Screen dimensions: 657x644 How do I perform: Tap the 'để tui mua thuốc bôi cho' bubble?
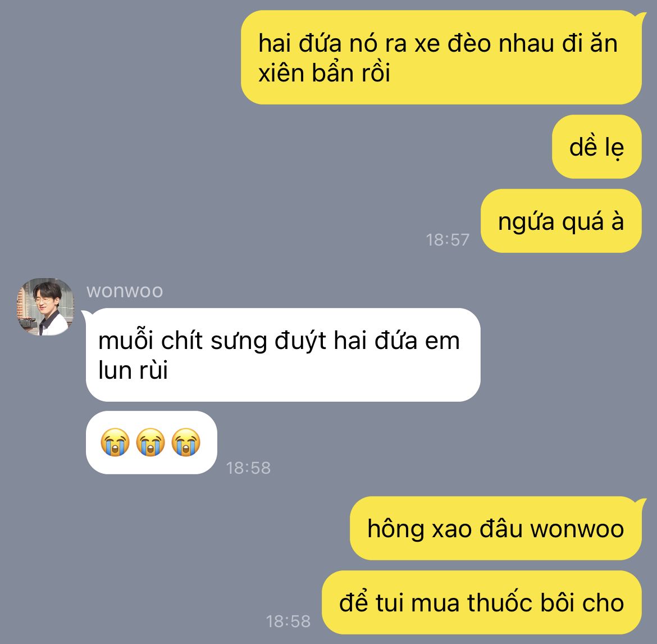(x=481, y=602)
